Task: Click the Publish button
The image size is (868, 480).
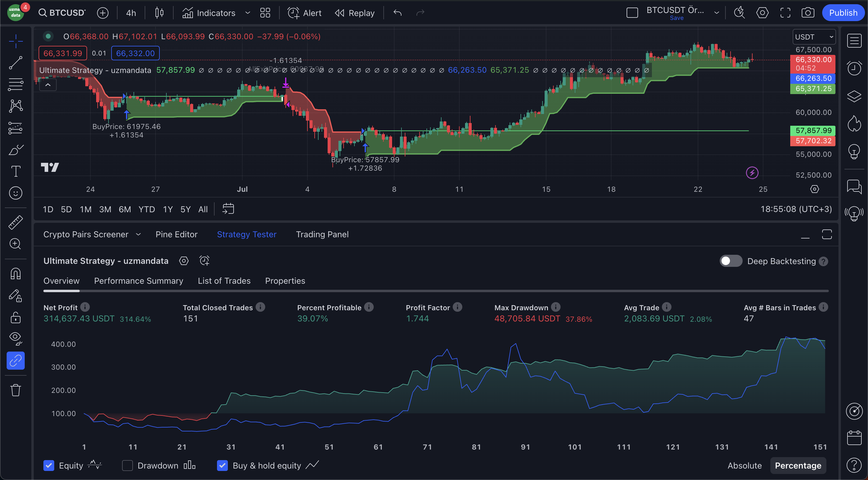Action: tap(843, 12)
